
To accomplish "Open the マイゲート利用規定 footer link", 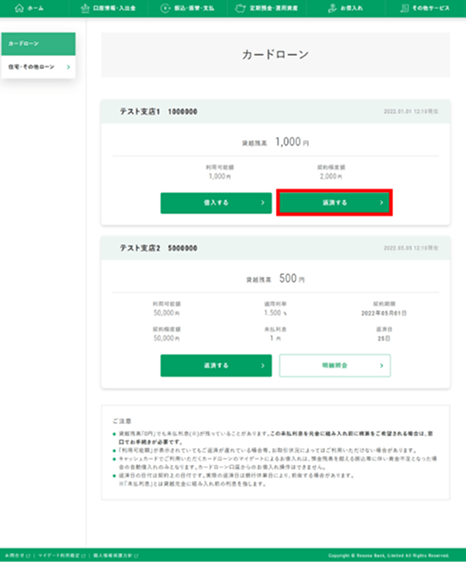I will [59, 556].
